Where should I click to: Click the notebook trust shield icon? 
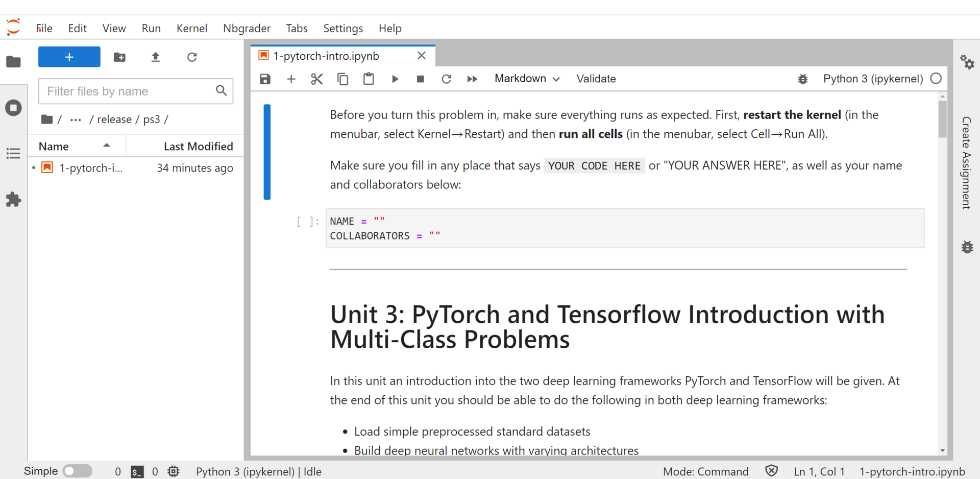tap(772, 471)
